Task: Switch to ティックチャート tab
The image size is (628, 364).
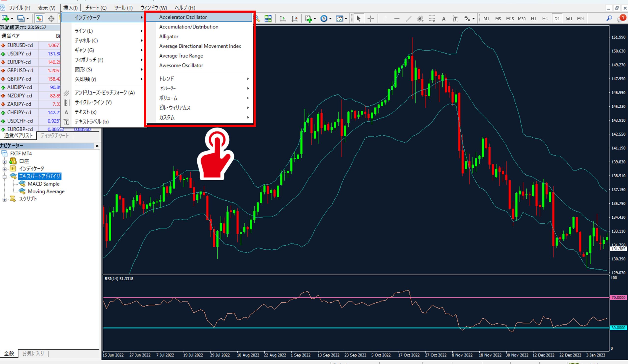Action: 54,136
